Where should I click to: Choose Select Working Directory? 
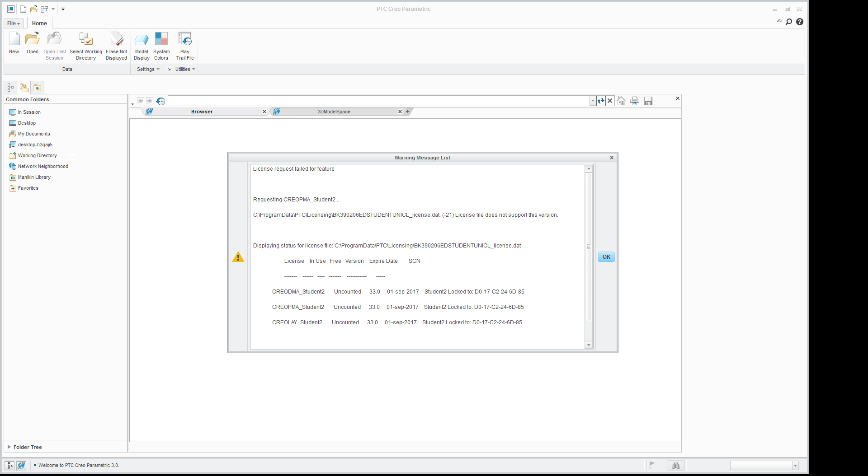pyautogui.click(x=86, y=46)
